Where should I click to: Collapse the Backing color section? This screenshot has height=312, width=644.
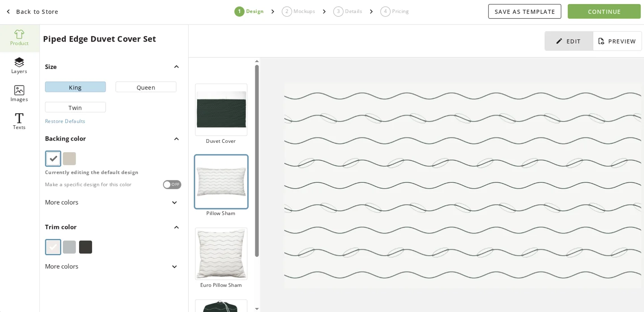[176, 139]
